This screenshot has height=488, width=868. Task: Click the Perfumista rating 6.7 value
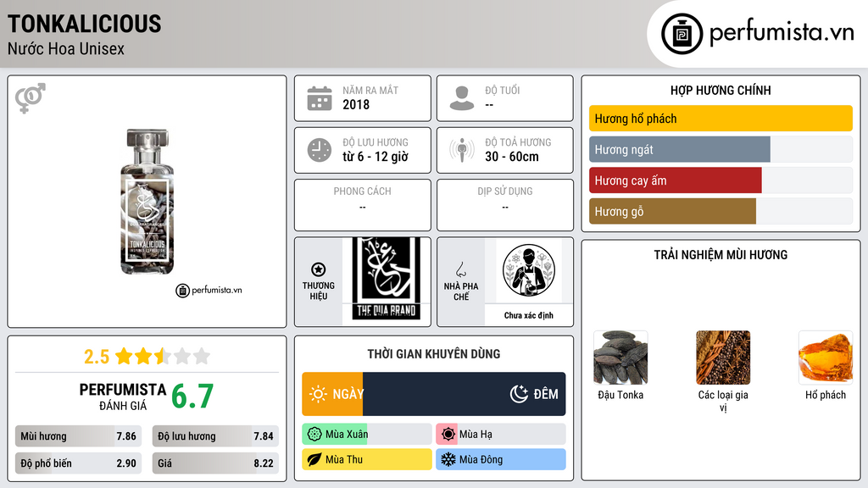pos(192,396)
